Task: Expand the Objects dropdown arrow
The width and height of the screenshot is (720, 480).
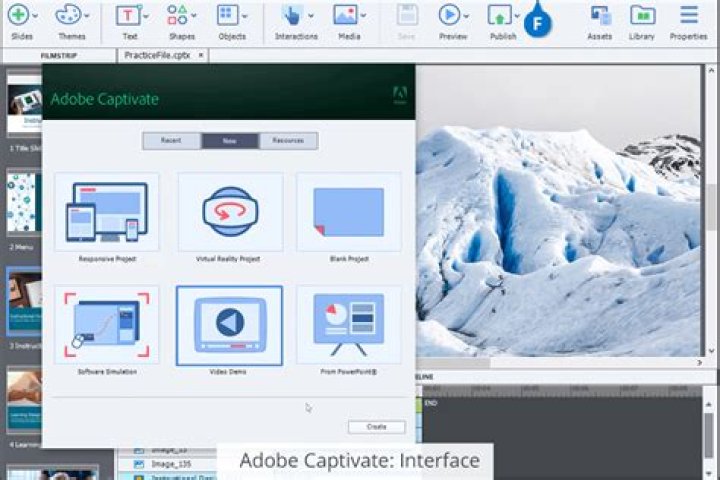Action: tap(245, 16)
